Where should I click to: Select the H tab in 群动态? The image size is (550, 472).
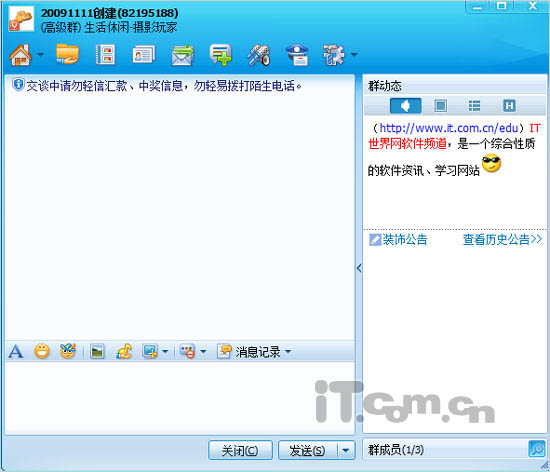pos(509,106)
